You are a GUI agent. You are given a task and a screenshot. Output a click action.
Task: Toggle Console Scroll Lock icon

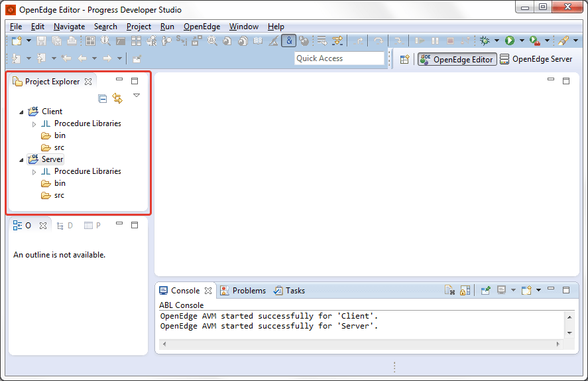point(465,290)
